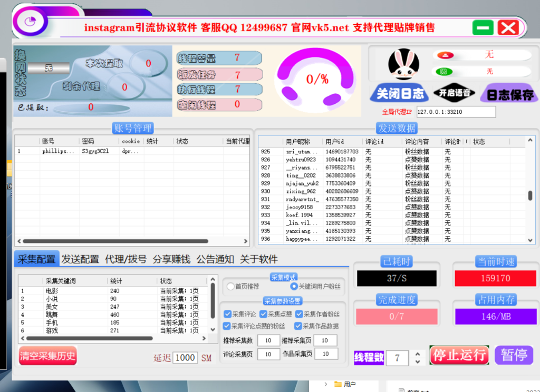Increase 线程数 with the up stepper arrow
The height and width of the screenshot is (392, 540).
click(419, 353)
